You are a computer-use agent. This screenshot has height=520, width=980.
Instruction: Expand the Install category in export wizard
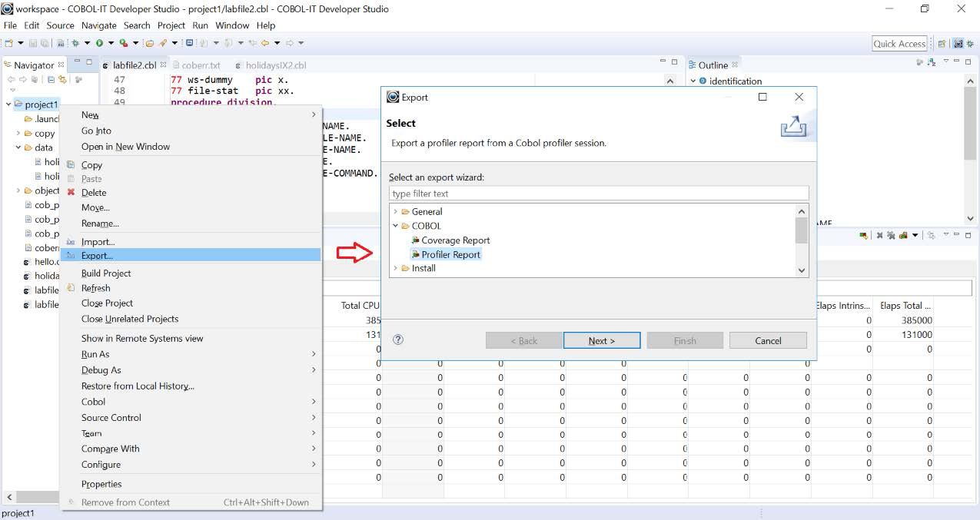click(397, 269)
